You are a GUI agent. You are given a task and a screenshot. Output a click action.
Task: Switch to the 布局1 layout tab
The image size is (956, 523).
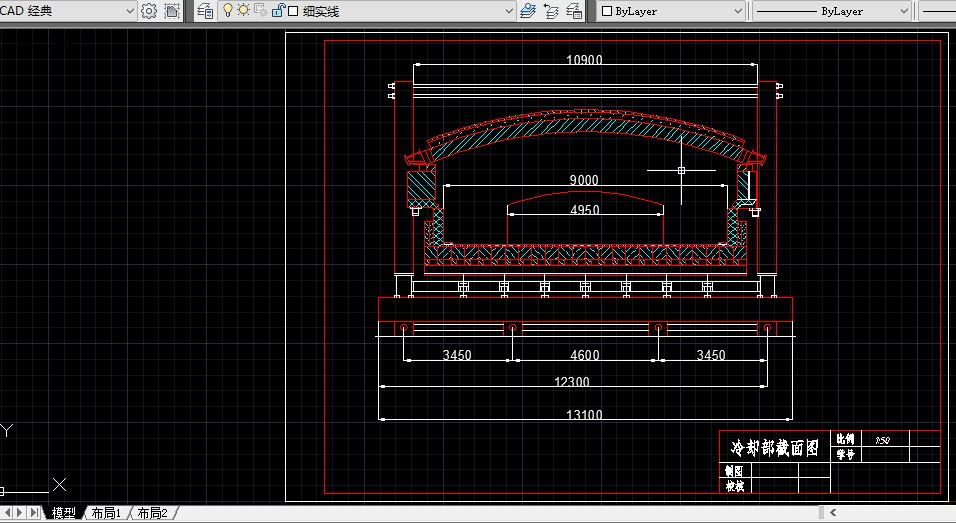pyautogui.click(x=105, y=513)
